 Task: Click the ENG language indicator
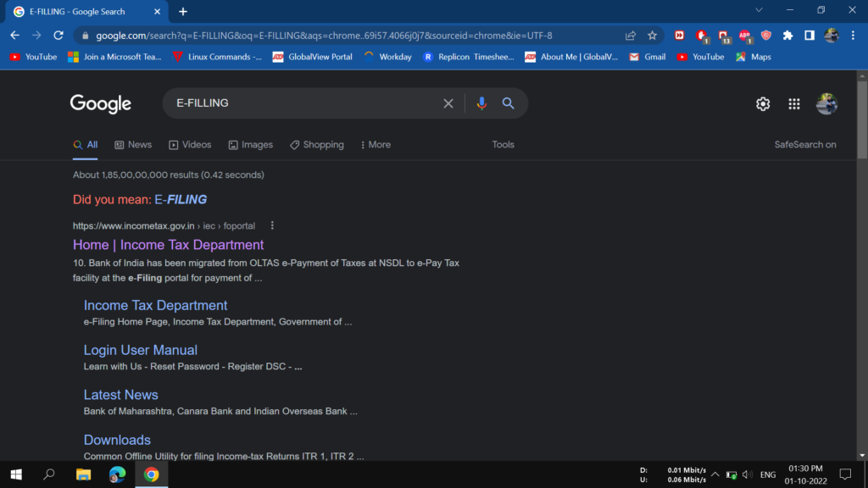click(x=768, y=474)
